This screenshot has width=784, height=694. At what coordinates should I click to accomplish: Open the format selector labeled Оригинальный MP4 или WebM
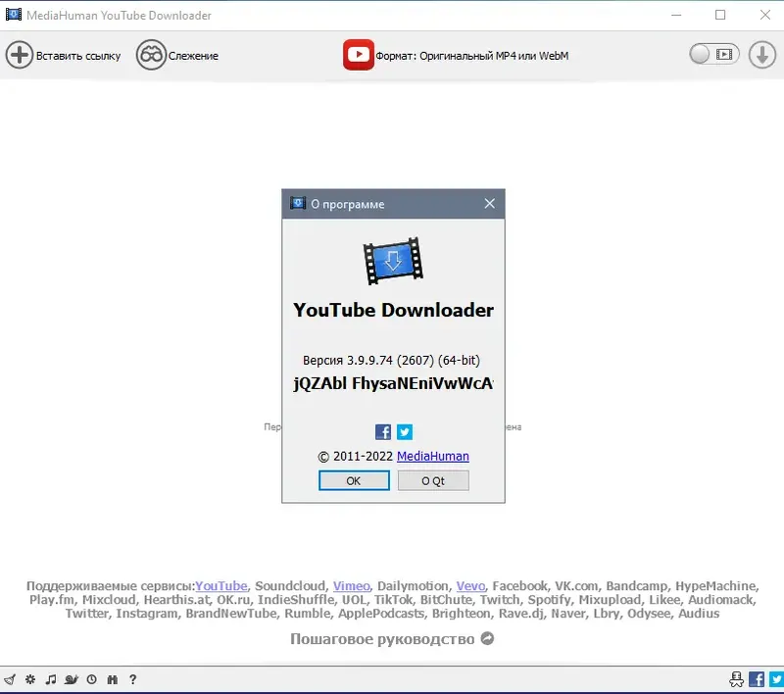(x=472, y=56)
